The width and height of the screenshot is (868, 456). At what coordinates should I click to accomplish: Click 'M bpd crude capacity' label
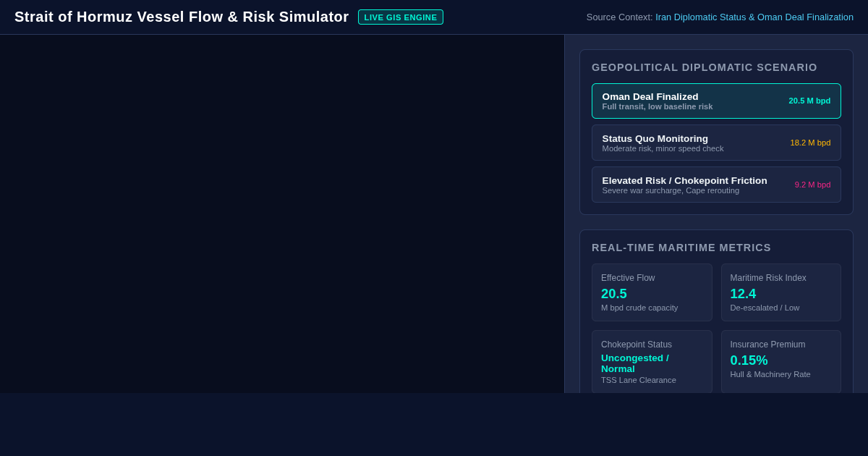pos(639,308)
